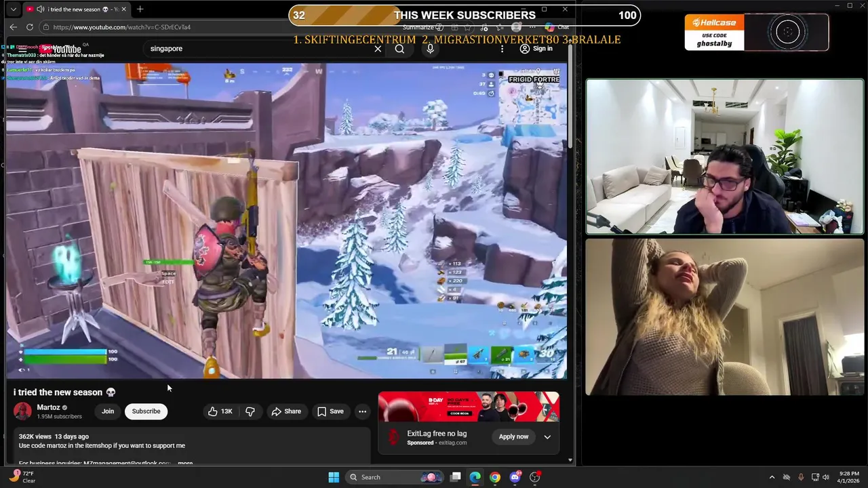The width and height of the screenshot is (868, 488).
Task: Click the video title 'i tried the new season'
Action: [64, 392]
